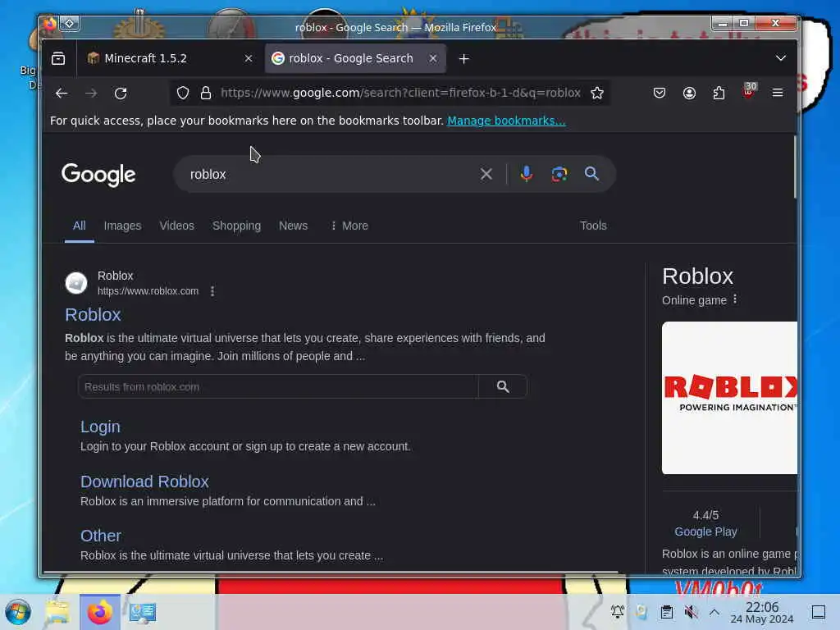Open options dots beside roblox.com URL
This screenshot has width=840, height=630.
click(x=212, y=291)
